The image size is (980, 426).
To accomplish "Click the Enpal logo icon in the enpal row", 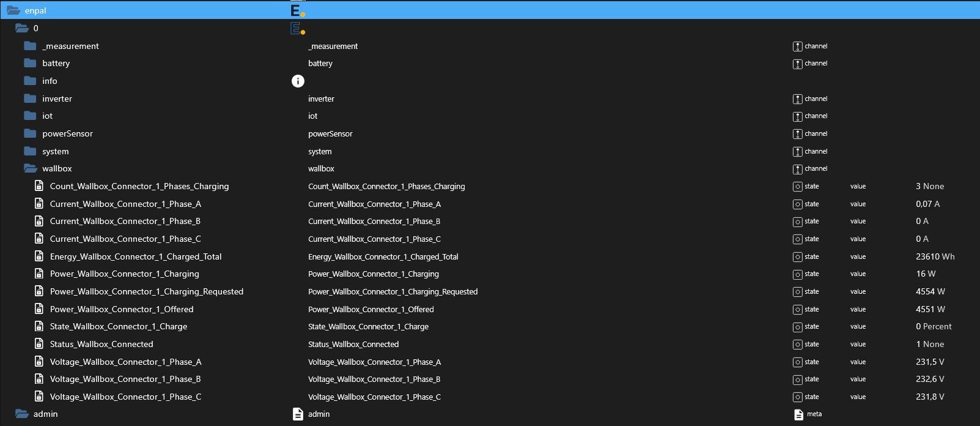I will (297, 10).
